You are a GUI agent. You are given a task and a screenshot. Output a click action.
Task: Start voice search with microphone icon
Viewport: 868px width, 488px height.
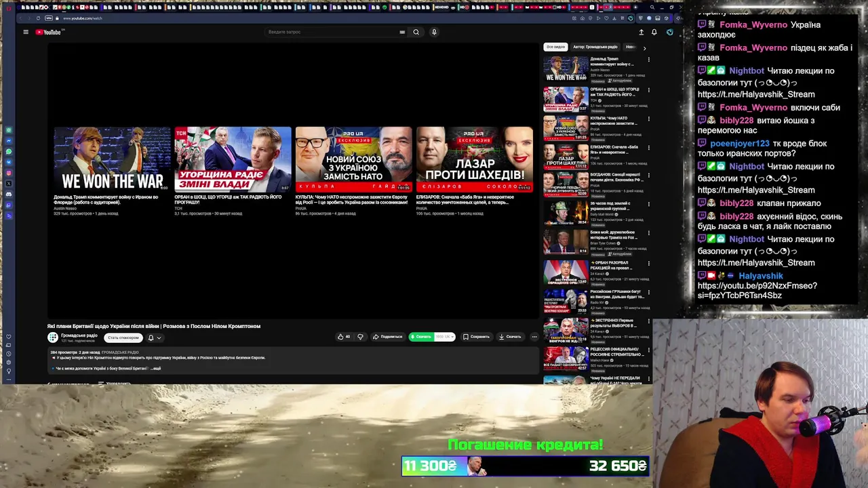[x=434, y=32]
